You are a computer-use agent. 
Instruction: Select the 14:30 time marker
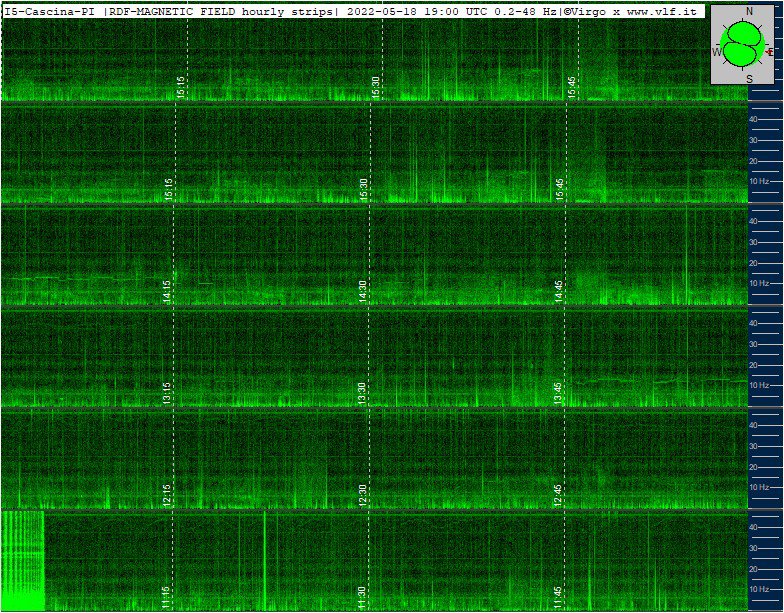tap(363, 290)
